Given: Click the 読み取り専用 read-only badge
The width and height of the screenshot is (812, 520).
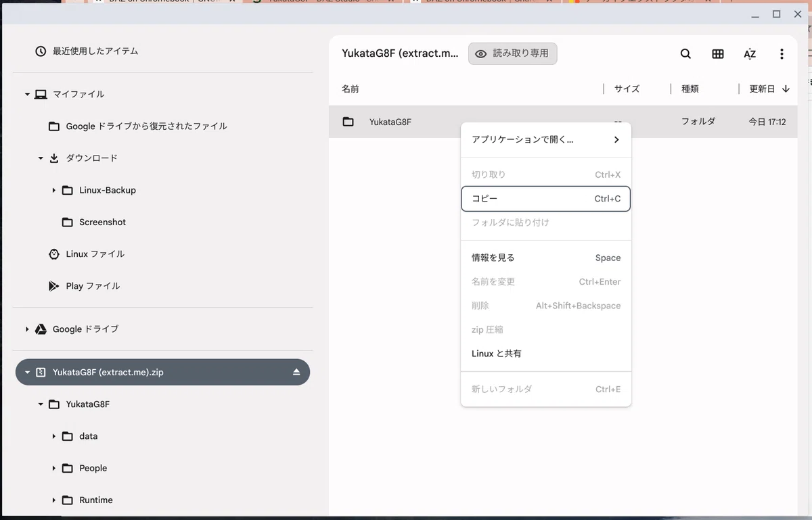Looking at the screenshot, I should (513, 54).
